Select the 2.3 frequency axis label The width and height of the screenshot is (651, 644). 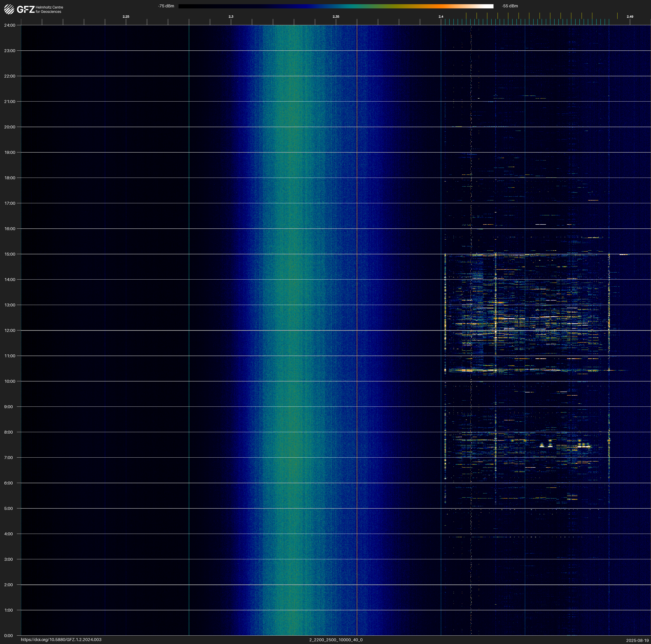pos(231,17)
